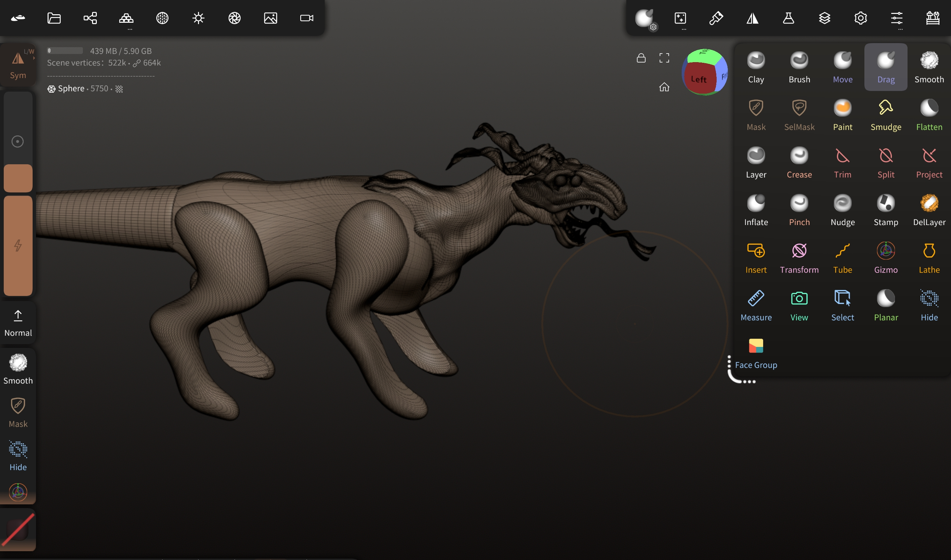Expand the Layers menu in top bar
The height and width of the screenshot is (560, 951).
pos(824,18)
